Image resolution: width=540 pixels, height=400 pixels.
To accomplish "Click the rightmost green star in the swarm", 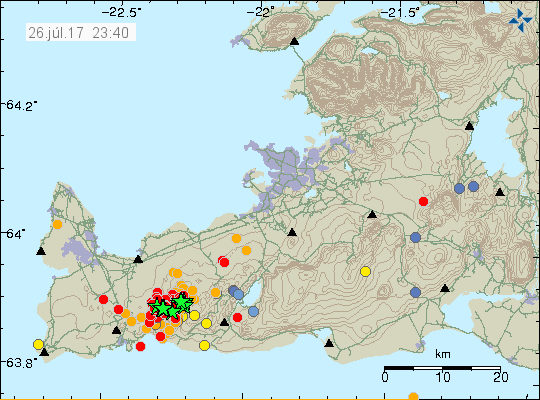I will (183, 302).
